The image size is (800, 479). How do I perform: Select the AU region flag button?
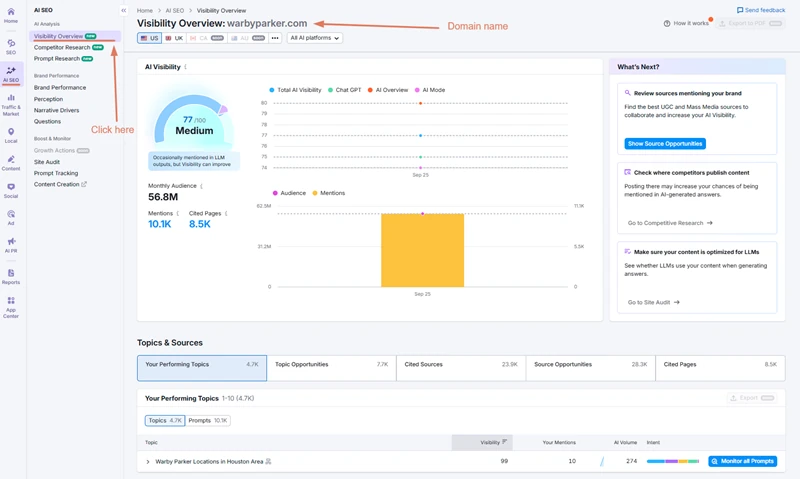[248, 38]
